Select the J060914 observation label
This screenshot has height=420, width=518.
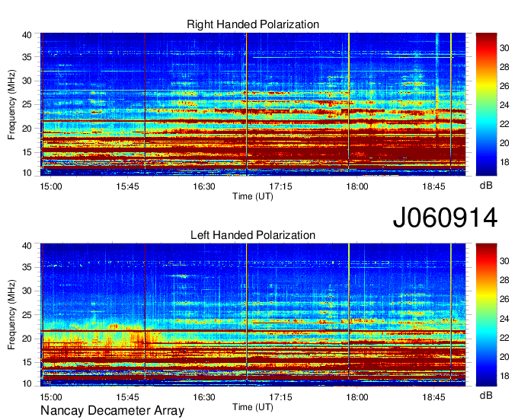[x=445, y=218]
